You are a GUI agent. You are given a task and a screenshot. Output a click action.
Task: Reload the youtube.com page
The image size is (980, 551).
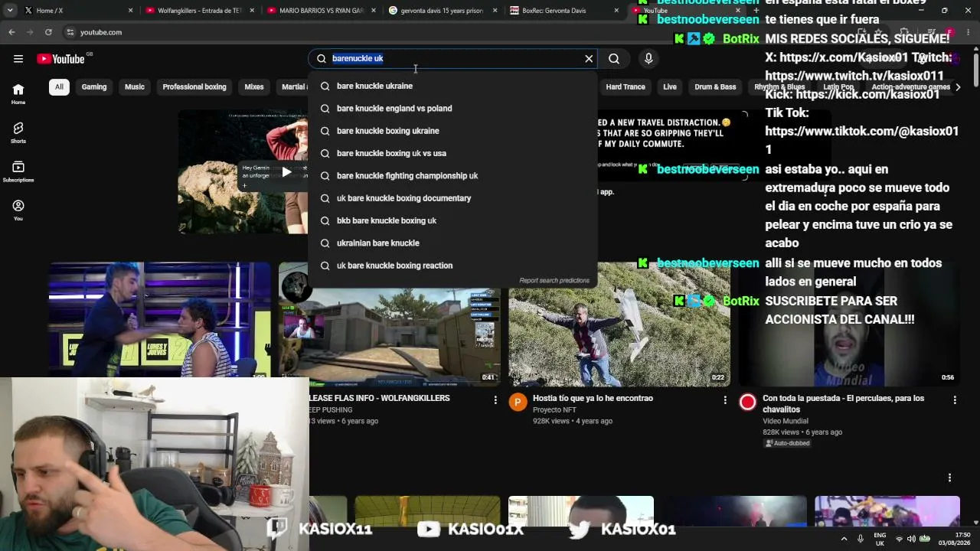48,32
